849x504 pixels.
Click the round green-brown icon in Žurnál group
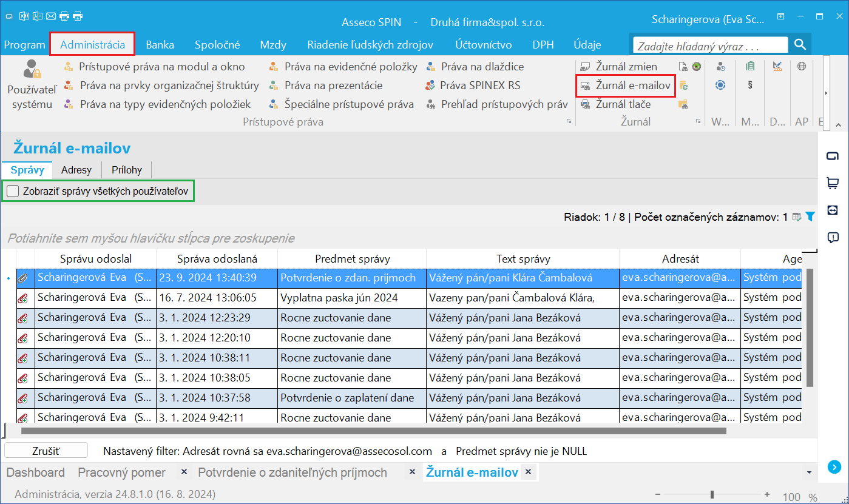click(x=696, y=67)
